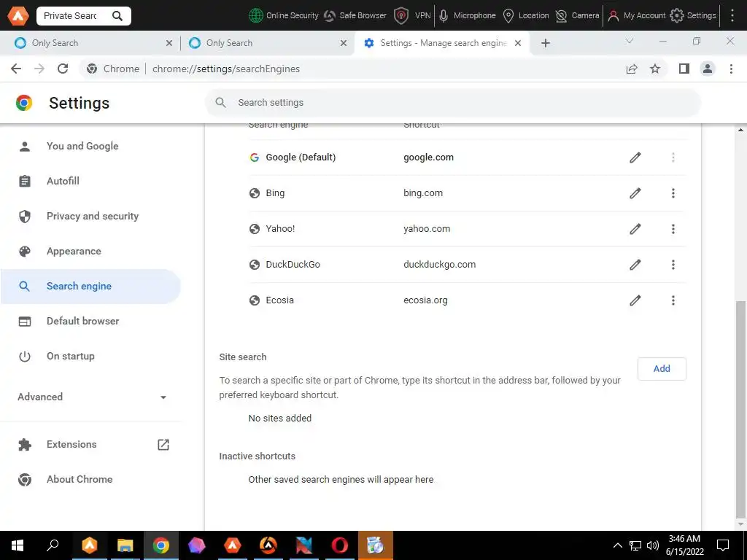This screenshot has height=560, width=747.
Task: Click the Chrome icon in taskbar
Action: click(x=161, y=545)
